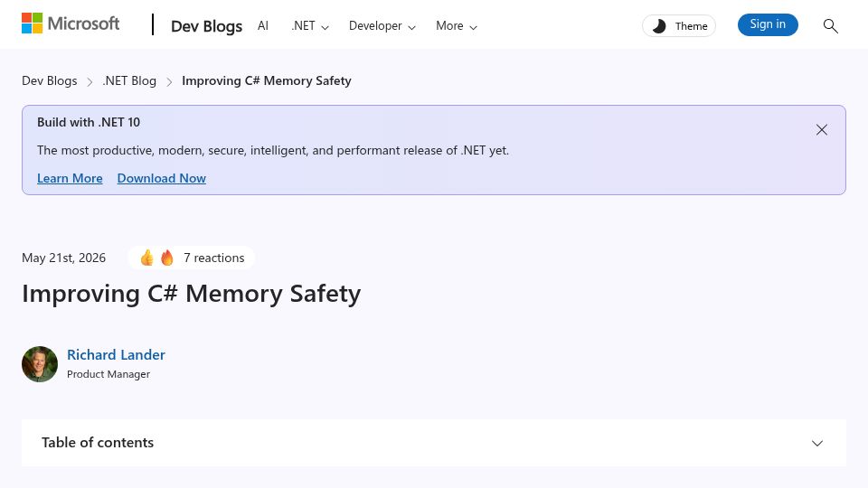Image resolution: width=868 pixels, height=488 pixels.
Task: Click the thumbs-up reaction emoji
Action: (x=146, y=258)
